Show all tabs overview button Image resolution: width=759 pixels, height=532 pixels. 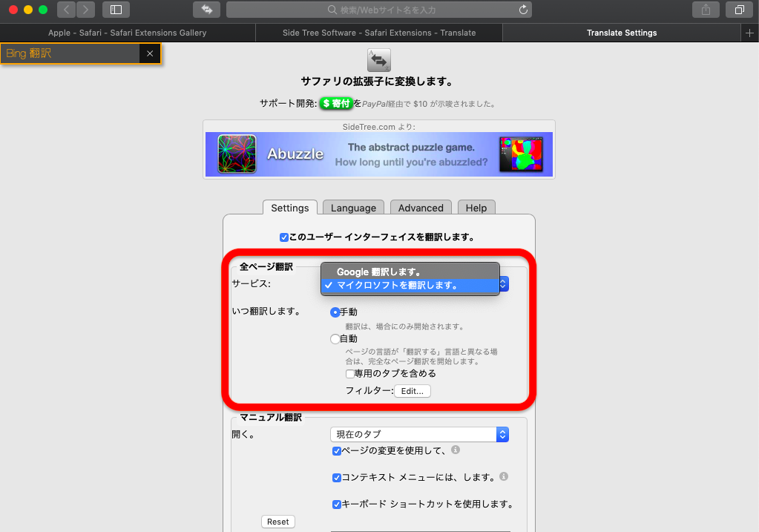739,10
